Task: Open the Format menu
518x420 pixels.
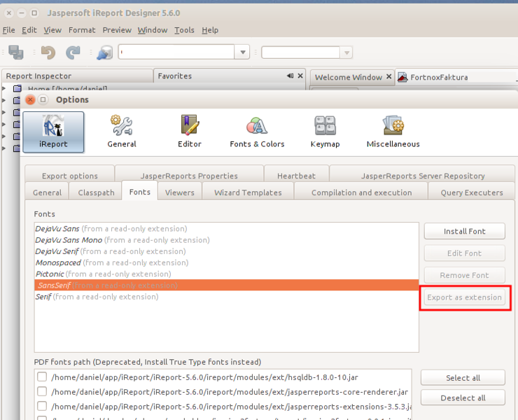Action: (x=82, y=30)
